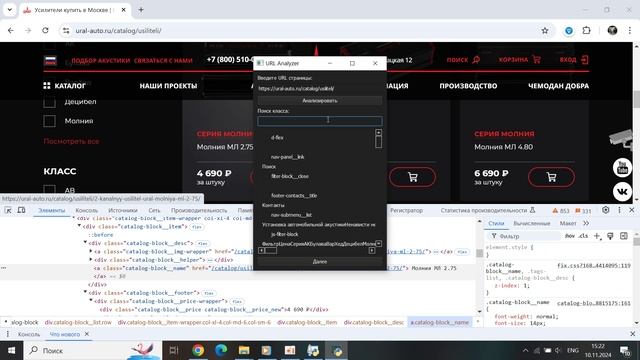Click the СВЯЗАТЬСЯ С НАМИ link

click(x=163, y=60)
